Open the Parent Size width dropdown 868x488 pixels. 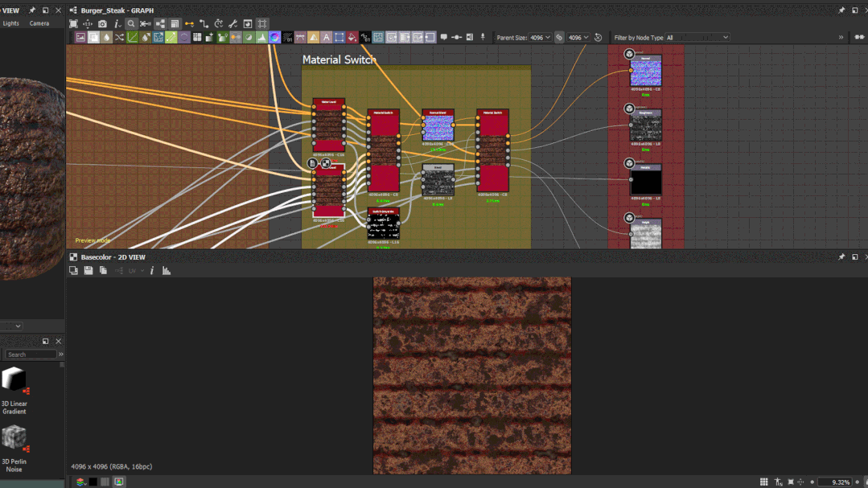pyautogui.click(x=540, y=38)
